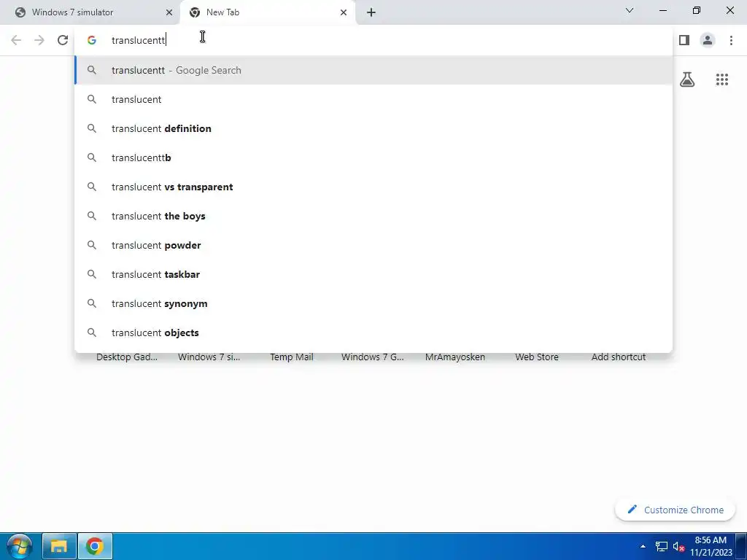Open the Windows 7 G... shortcut
747x560 pixels.
(373, 357)
